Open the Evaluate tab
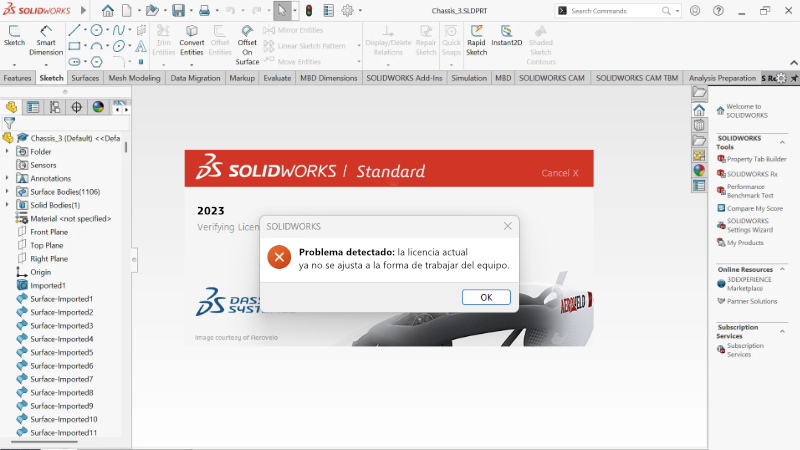 click(277, 78)
